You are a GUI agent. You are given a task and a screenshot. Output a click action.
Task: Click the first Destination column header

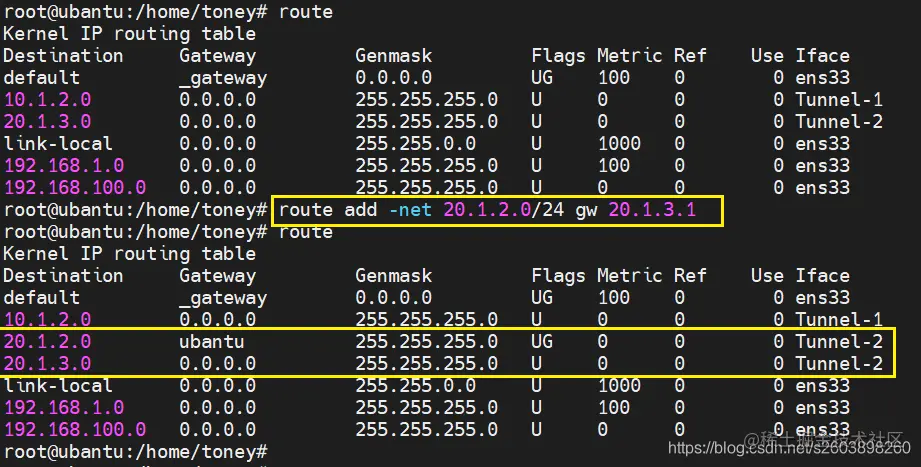pos(63,56)
